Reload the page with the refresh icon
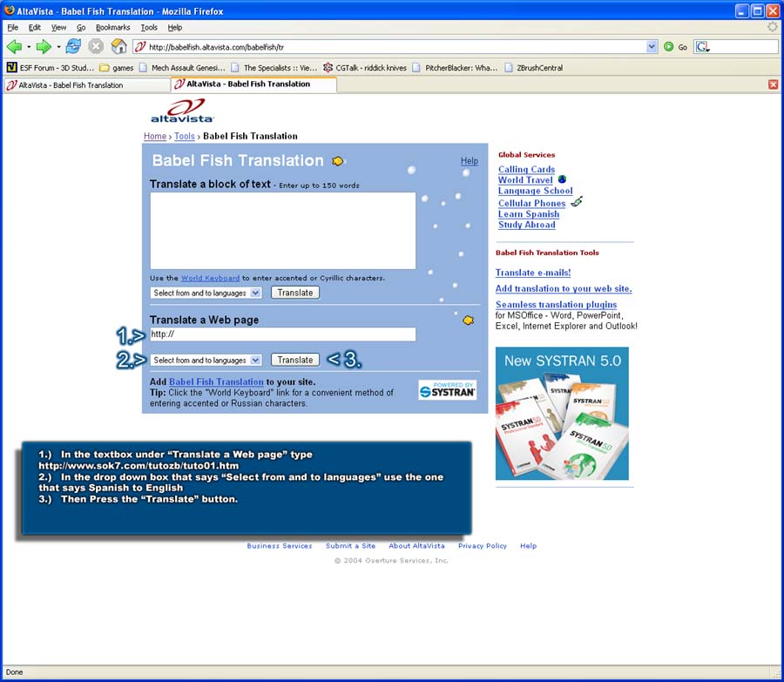 [x=73, y=46]
